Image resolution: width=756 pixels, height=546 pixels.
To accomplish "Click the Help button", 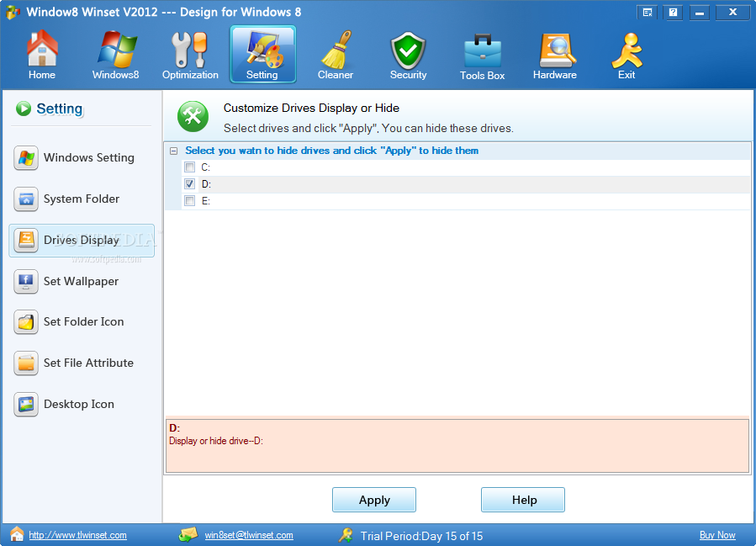I will click(x=523, y=500).
